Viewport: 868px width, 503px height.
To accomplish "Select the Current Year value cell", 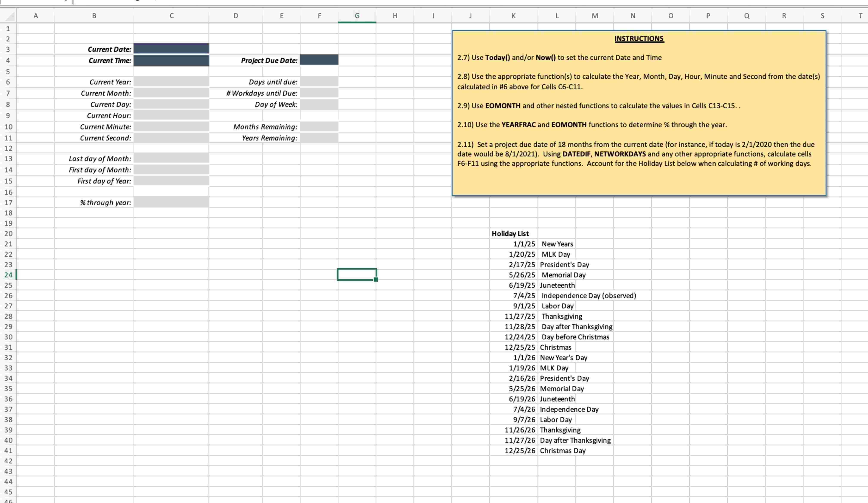I will 171,82.
